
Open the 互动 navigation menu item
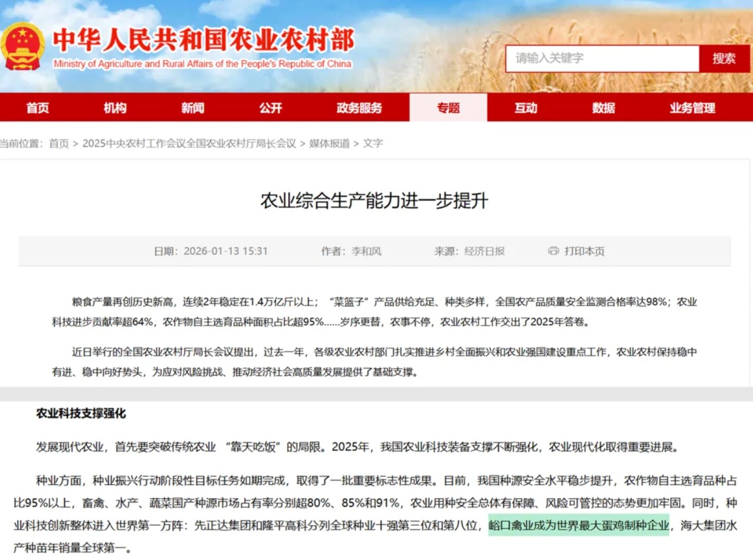[526, 108]
